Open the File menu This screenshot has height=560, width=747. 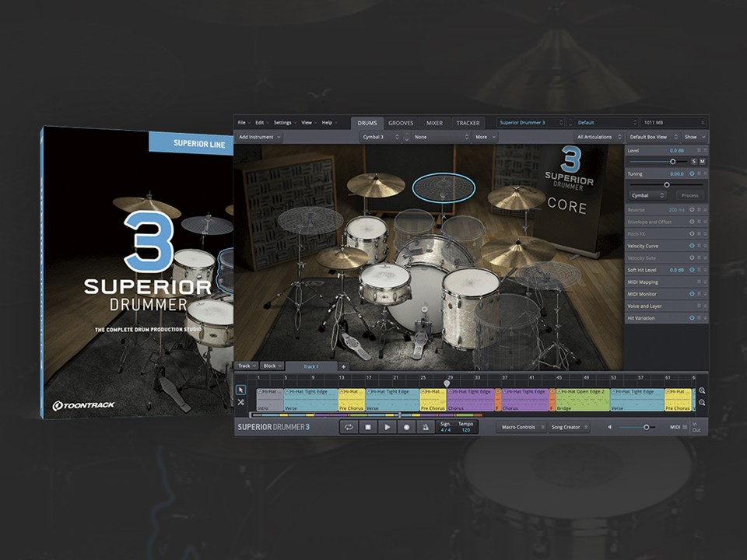[244, 122]
